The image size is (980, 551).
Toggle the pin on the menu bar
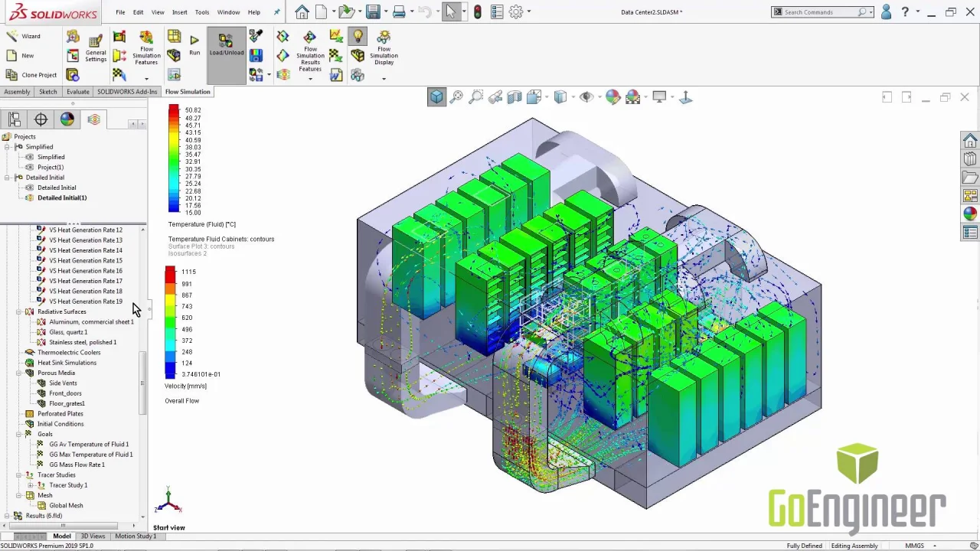tap(276, 12)
